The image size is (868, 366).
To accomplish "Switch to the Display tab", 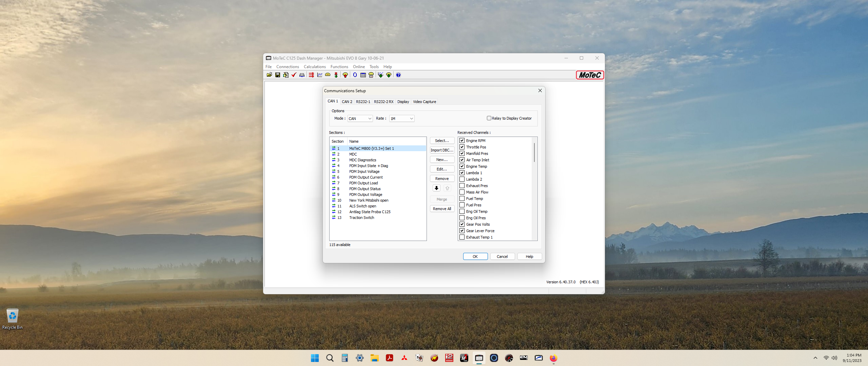I will tap(403, 102).
